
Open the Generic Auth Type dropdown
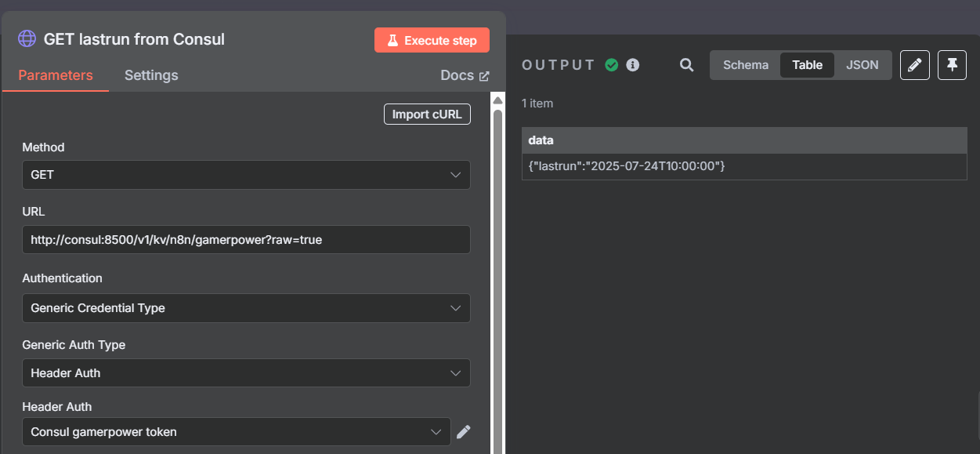246,373
